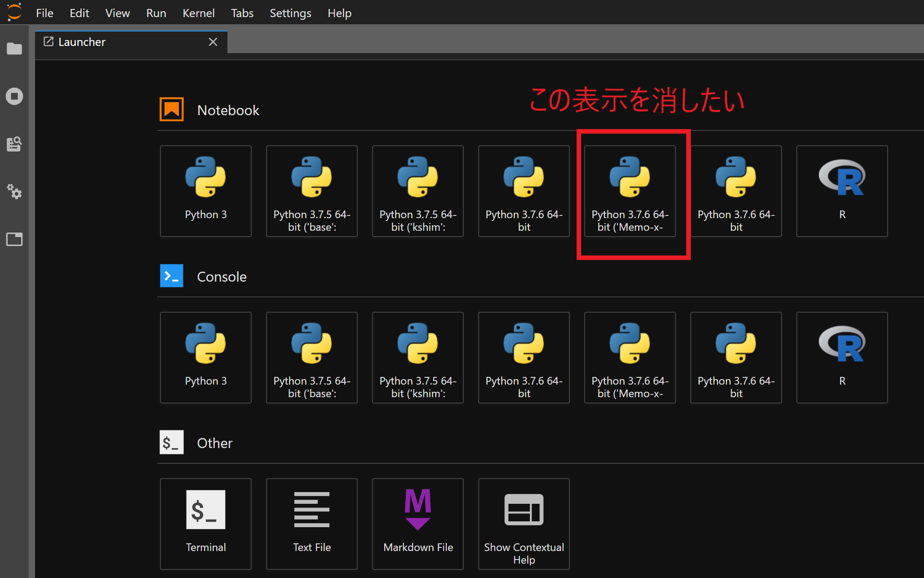The width and height of the screenshot is (924, 578).
Task: Click the Jupyter logo in the menu bar
Action: 14,12
